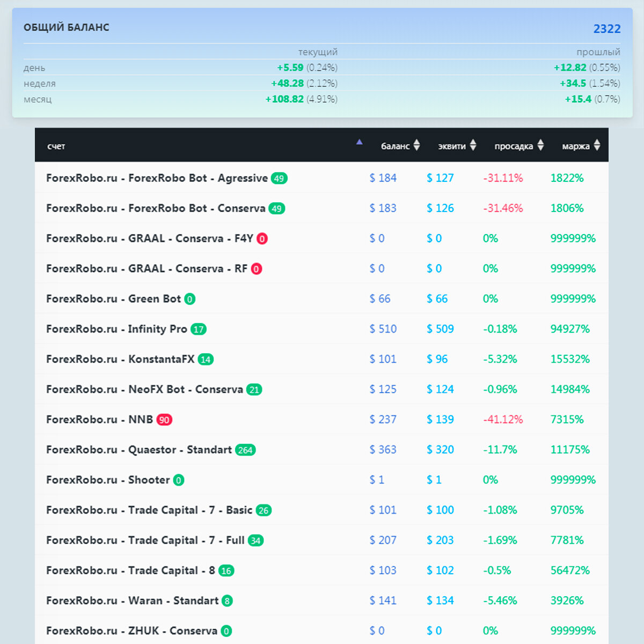The width and height of the screenshot is (644, 644).
Task: Click the 26 badge on Trade Capital 7 Basic
Action: (x=264, y=510)
